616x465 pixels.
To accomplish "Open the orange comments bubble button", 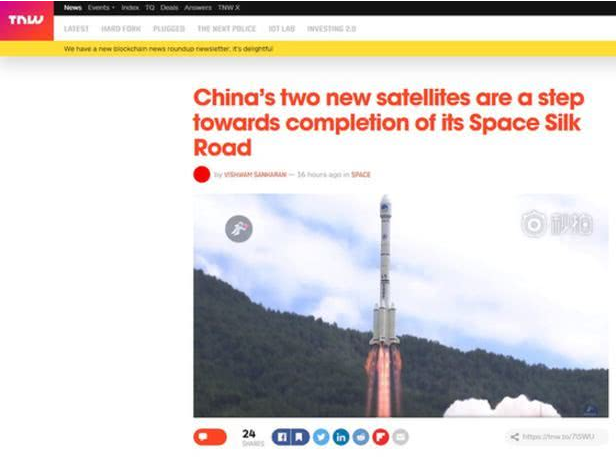I will coord(210,437).
